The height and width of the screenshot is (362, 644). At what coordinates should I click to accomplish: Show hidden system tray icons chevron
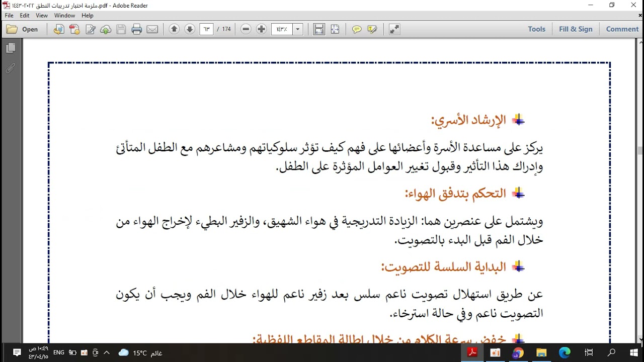click(107, 353)
